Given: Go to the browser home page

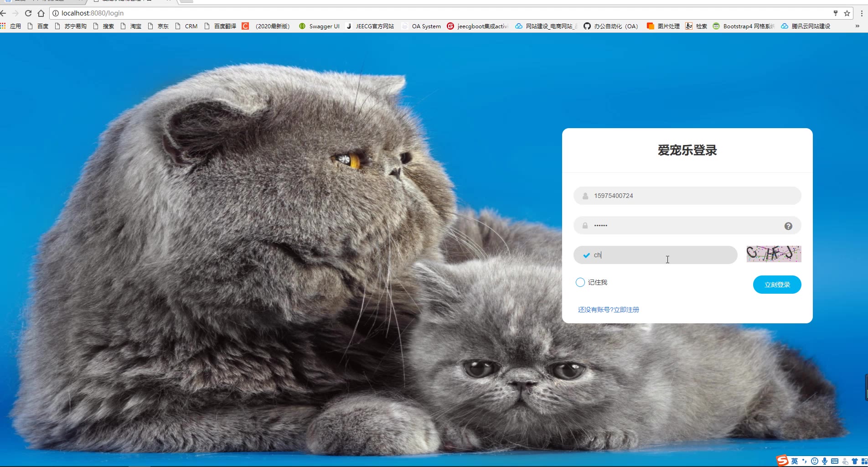Looking at the screenshot, I should tap(41, 13).
